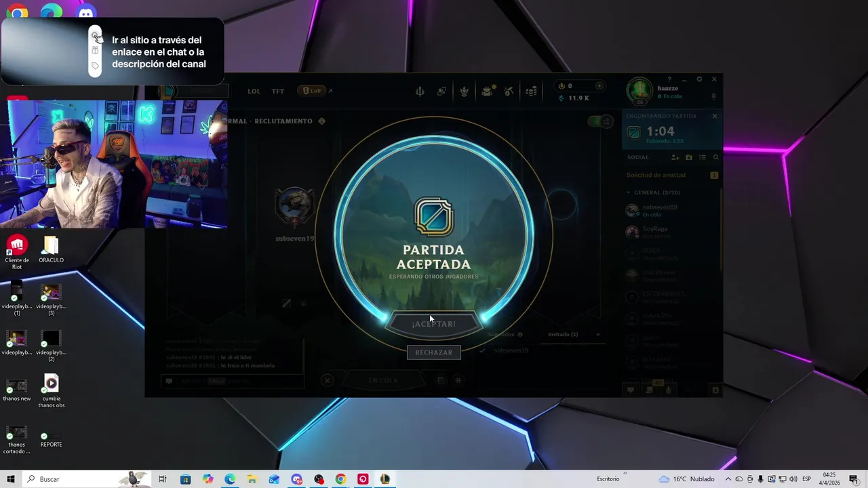
Task: Click the info icon next to RECLUTAMIENTO
Action: 322,121
